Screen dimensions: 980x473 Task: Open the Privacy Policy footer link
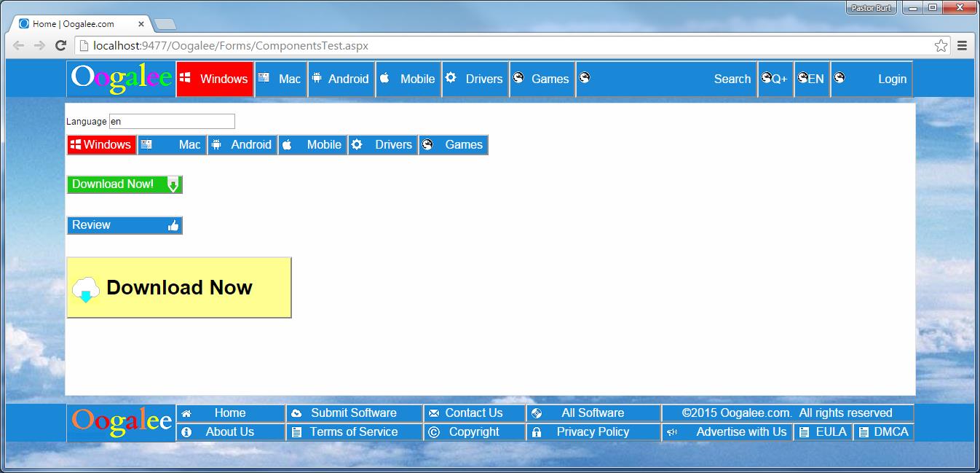click(593, 432)
